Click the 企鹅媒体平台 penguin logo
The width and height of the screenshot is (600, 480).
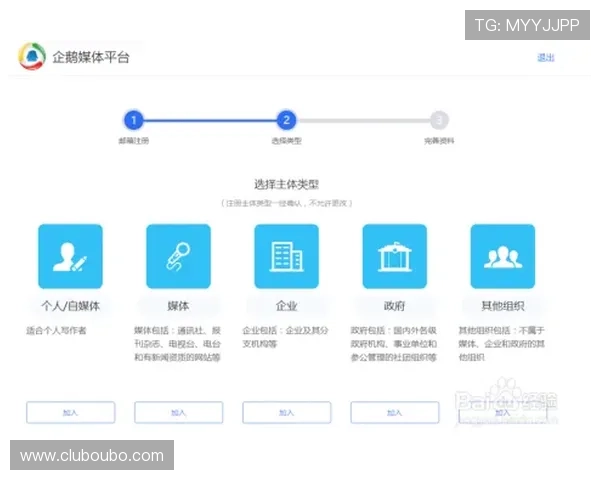[x=32, y=56]
